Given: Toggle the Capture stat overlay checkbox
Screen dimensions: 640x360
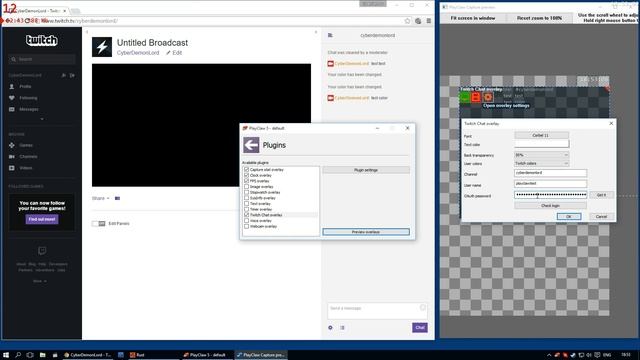Looking at the screenshot, I should coord(247,169).
